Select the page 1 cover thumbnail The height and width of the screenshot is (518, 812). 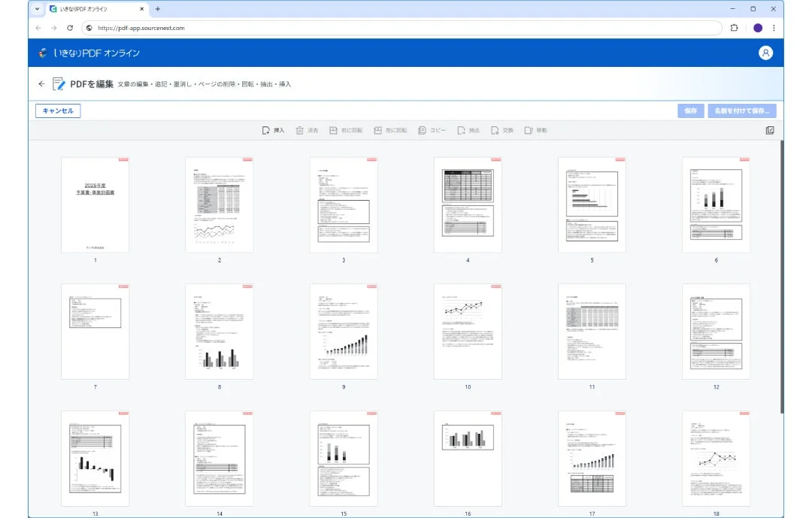tap(95, 205)
